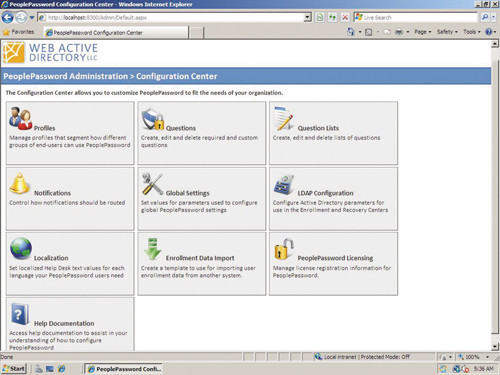500x375 pixels.
Task: Click the PeoplePassword Confi... taskbar button
Action: coord(123,369)
